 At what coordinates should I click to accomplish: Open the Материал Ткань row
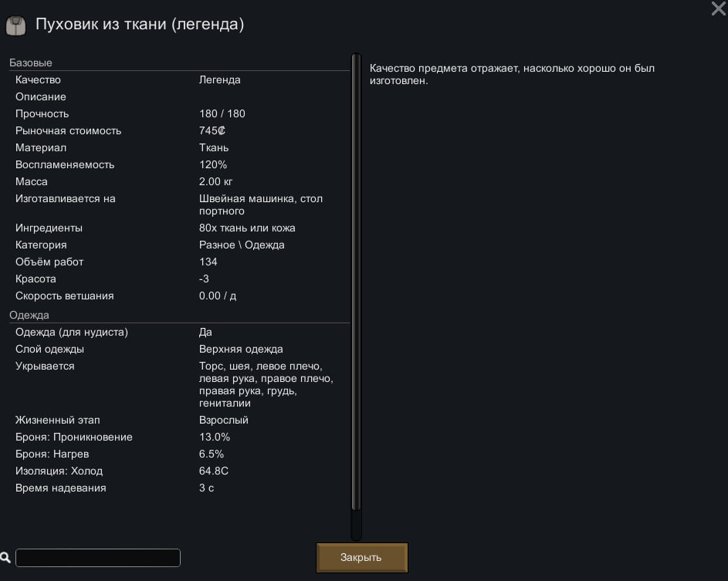(x=180, y=147)
